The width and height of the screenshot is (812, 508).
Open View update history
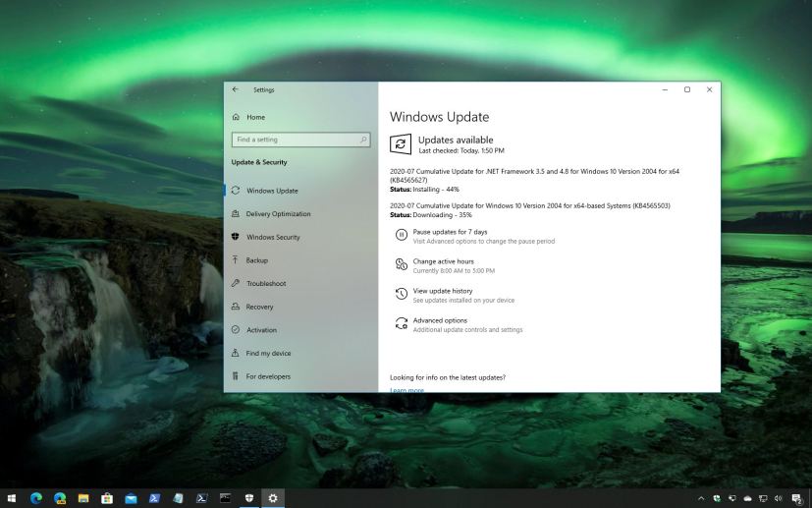(443, 291)
